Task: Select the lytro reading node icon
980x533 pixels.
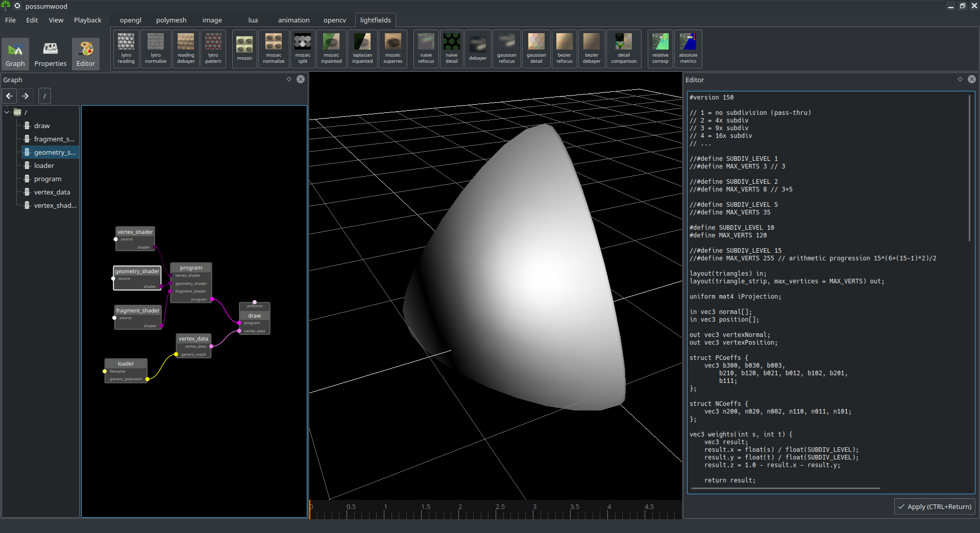Action: 126,49
